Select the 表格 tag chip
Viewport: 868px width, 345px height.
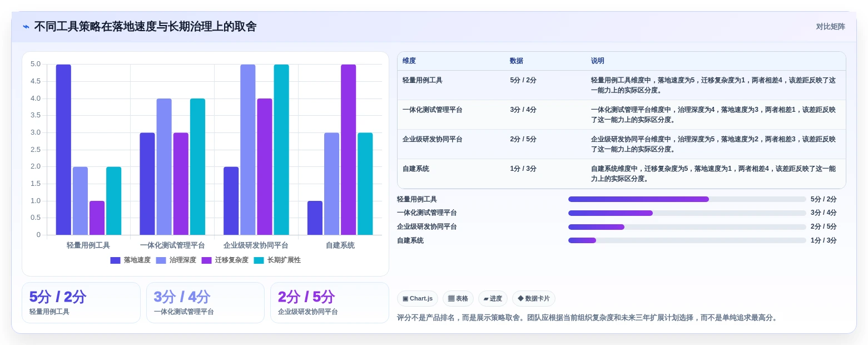click(x=458, y=299)
